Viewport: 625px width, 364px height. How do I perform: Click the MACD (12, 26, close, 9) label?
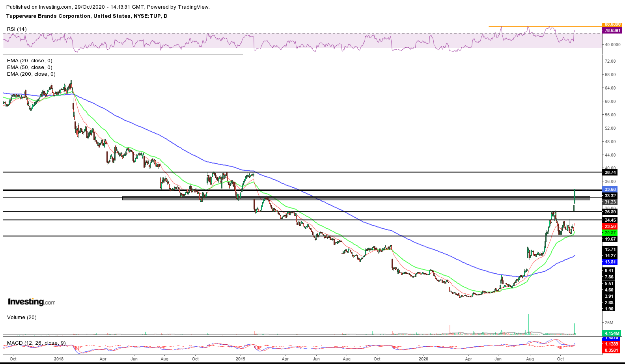[x=36, y=343]
